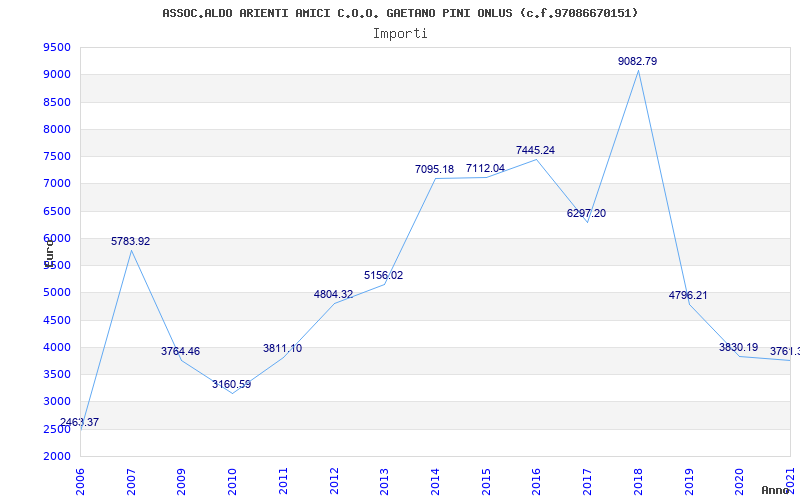Select the 2020 year axis label
Image resolution: width=800 pixels, height=500 pixels.
click(739, 481)
